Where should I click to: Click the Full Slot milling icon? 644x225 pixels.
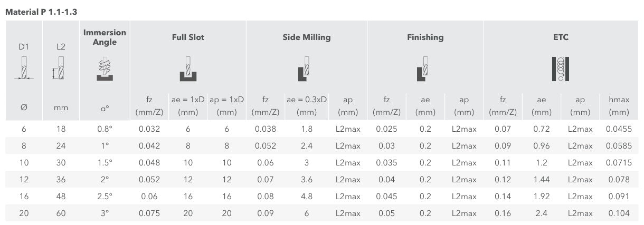[x=188, y=68]
